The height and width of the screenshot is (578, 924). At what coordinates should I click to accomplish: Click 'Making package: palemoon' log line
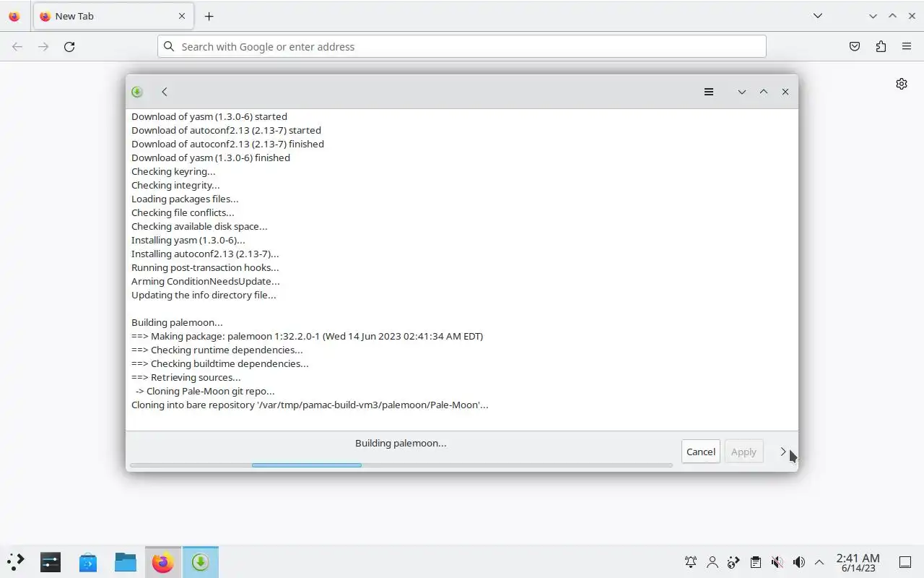pos(308,336)
